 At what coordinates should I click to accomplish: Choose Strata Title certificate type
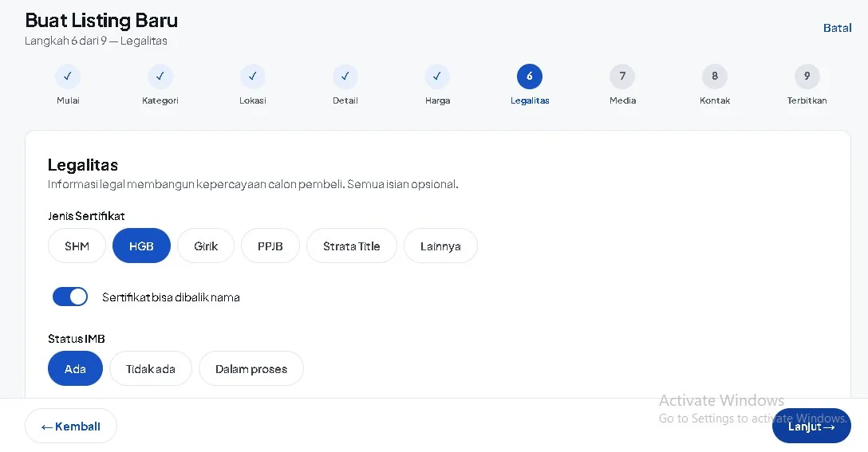352,246
